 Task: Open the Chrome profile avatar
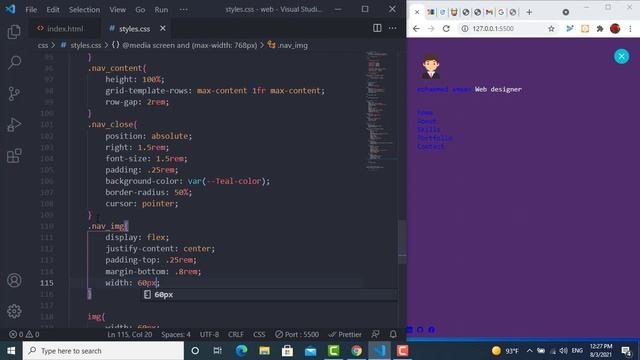pos(615,29)
